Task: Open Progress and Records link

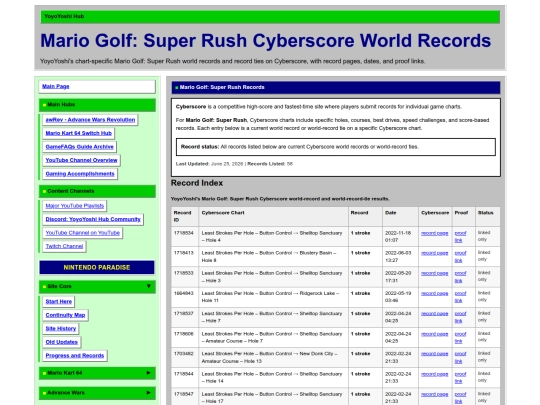Action: (75, 355)
